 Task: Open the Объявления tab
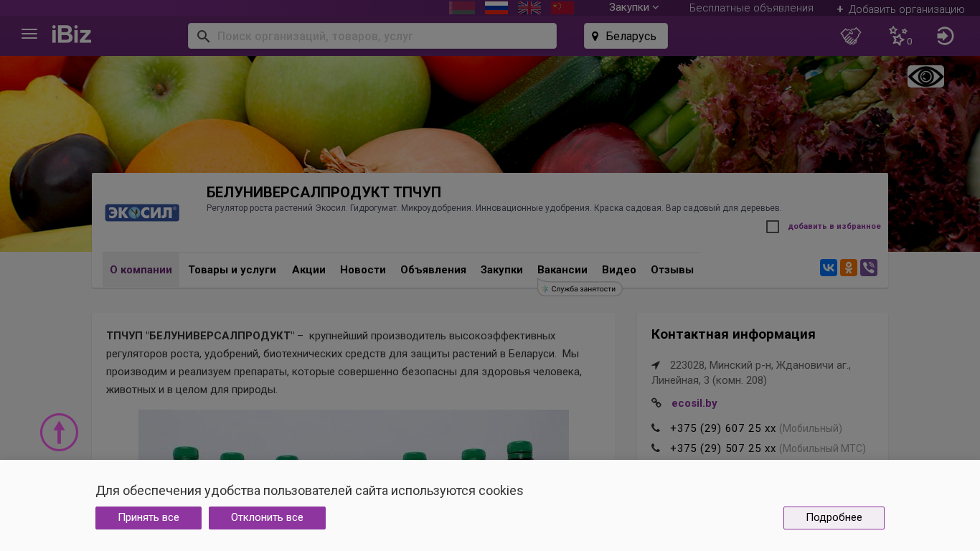pyautogui.click(x=433, y=270)
